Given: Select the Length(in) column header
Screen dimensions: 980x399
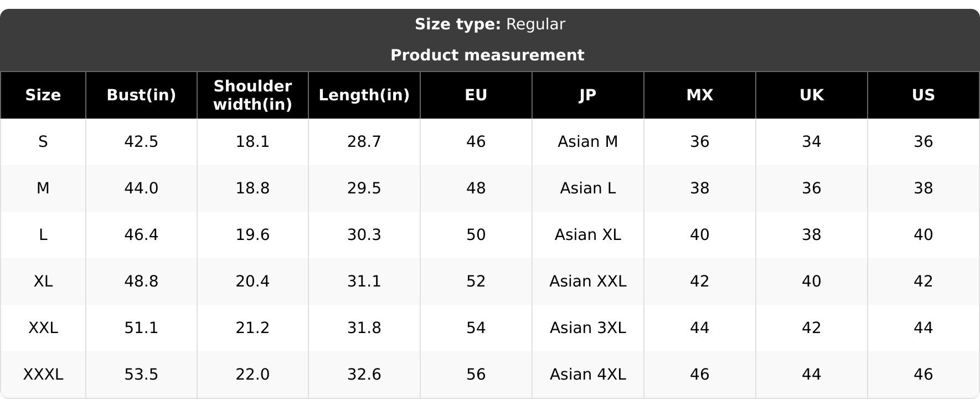Looking at the screenshot, I should coord(364,95).
